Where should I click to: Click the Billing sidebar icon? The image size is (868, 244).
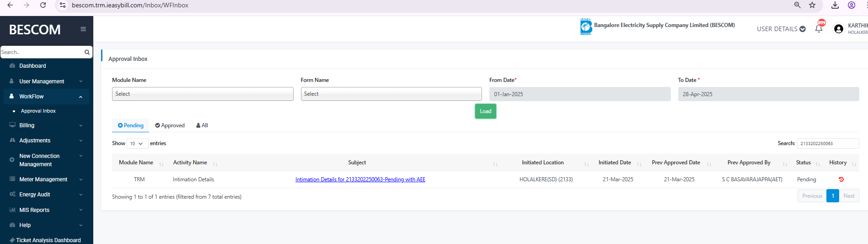click(12, 125)
